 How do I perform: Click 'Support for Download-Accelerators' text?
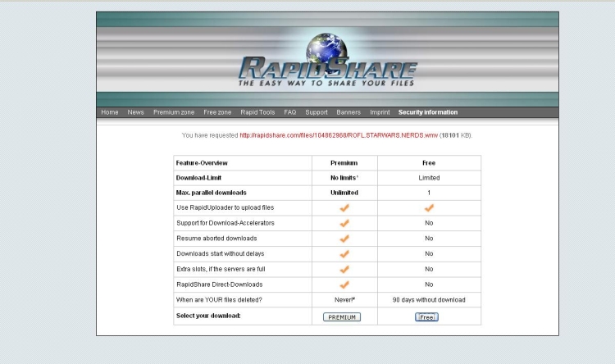coord(225,223)
